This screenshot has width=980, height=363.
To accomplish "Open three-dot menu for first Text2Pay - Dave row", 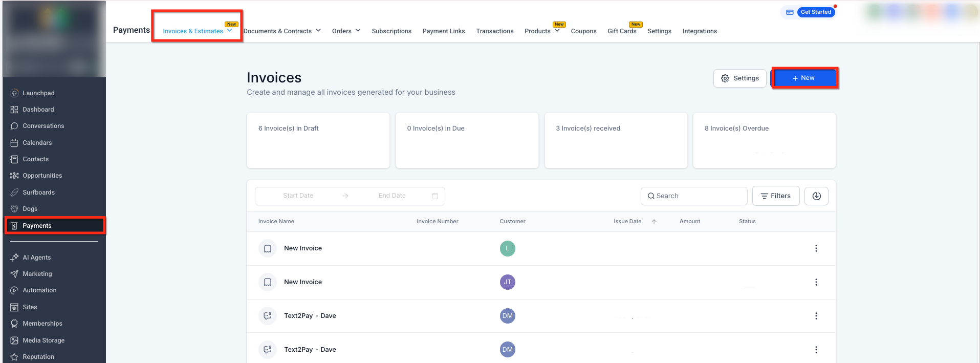I will (x=816, y=316).
